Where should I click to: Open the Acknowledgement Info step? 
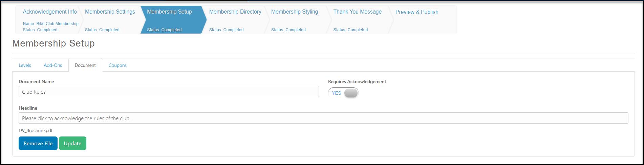click(50, 12)
